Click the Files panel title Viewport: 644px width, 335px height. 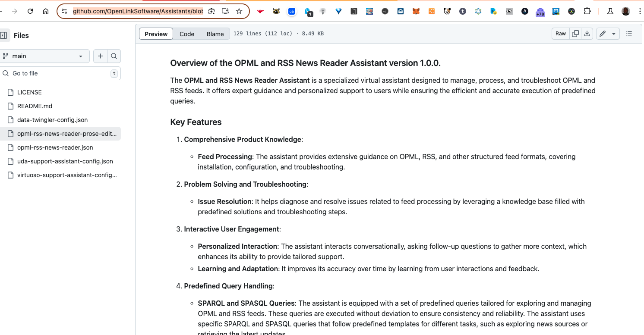(21, 35)
